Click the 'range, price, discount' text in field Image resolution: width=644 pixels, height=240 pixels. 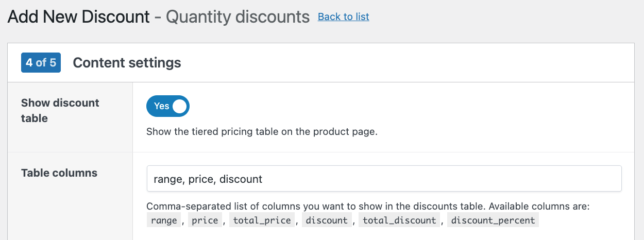click(x=208, y=179)
